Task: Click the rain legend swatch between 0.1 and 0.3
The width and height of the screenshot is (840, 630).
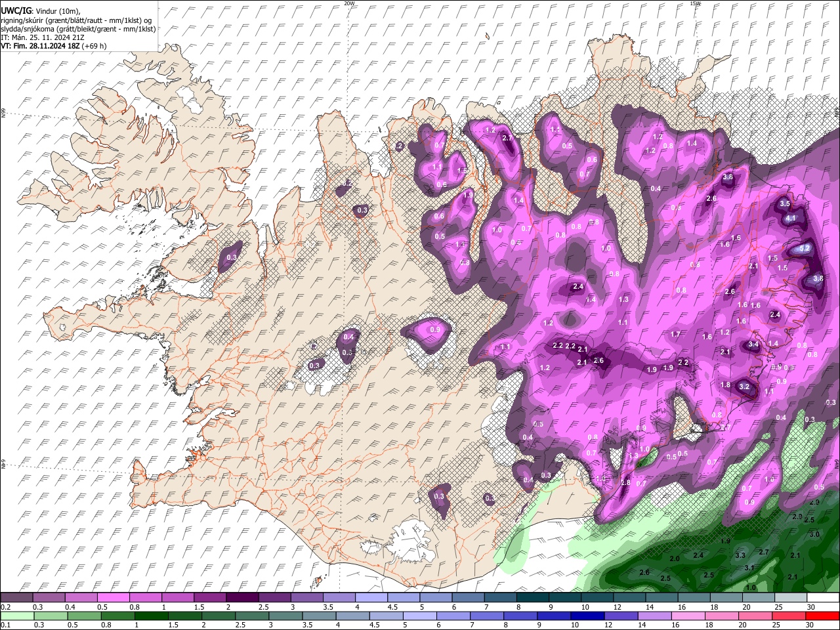Action: pos(16,616)
